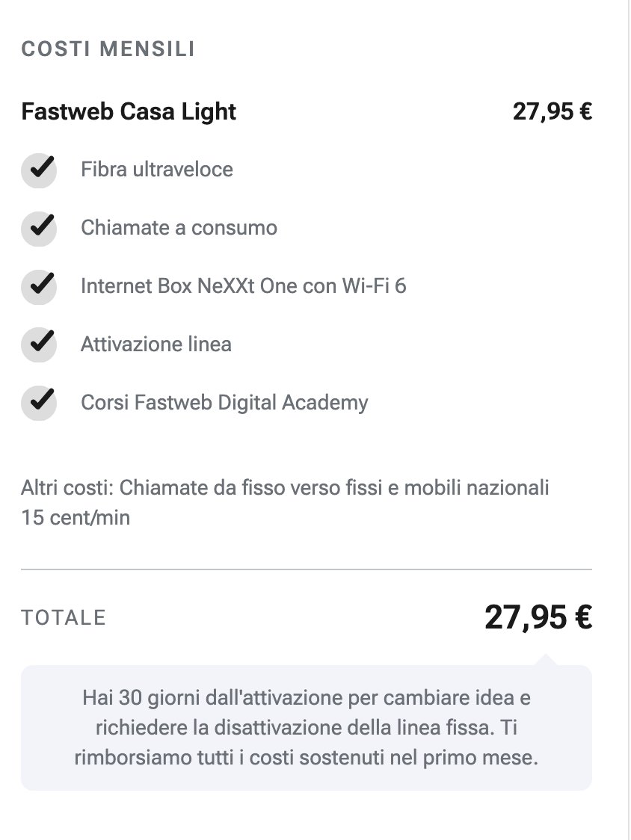
Task: Click the Attivazione linea feature label
Action: coord(156,344)
